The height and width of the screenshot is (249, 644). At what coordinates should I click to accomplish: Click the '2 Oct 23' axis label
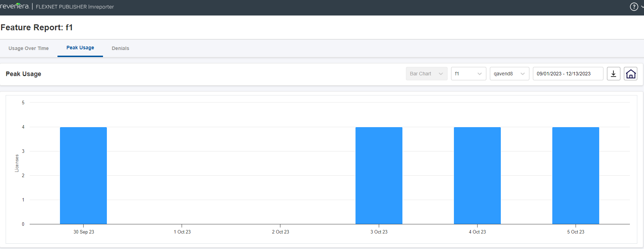[x=280, y=232]
